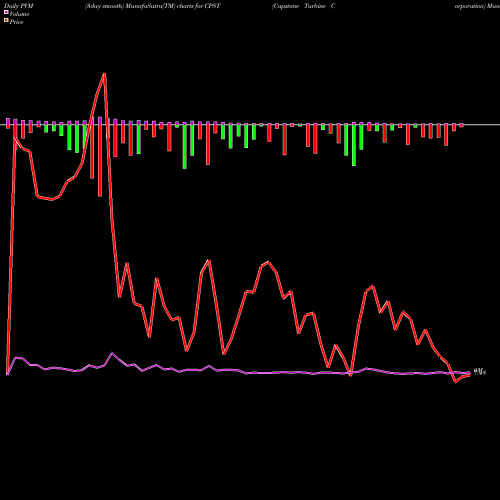Click the 0Ms label at line end
Viewport: 500px width, 500px height.
[x=480, y=372]
